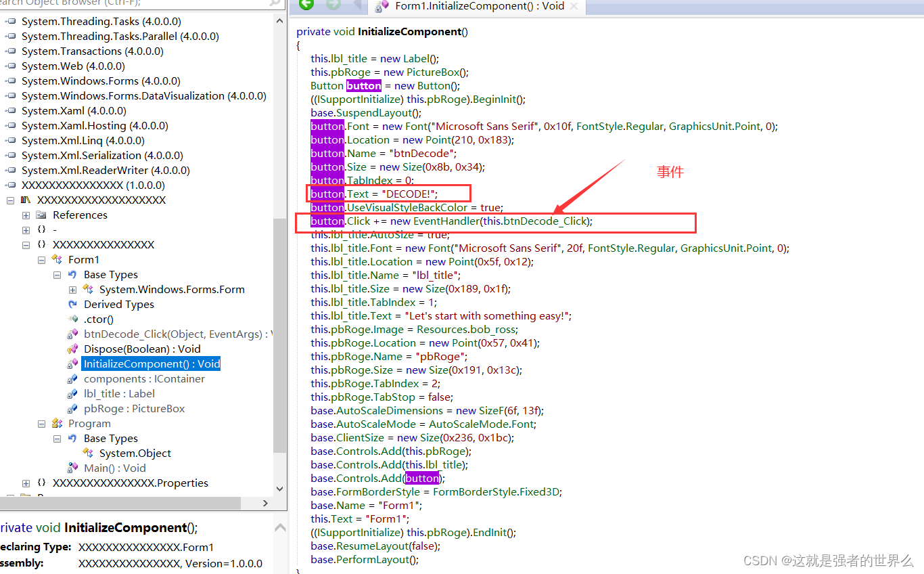Click the magnifier icon in the search box
Screen dimensions: 924x574
pos(275,3)
